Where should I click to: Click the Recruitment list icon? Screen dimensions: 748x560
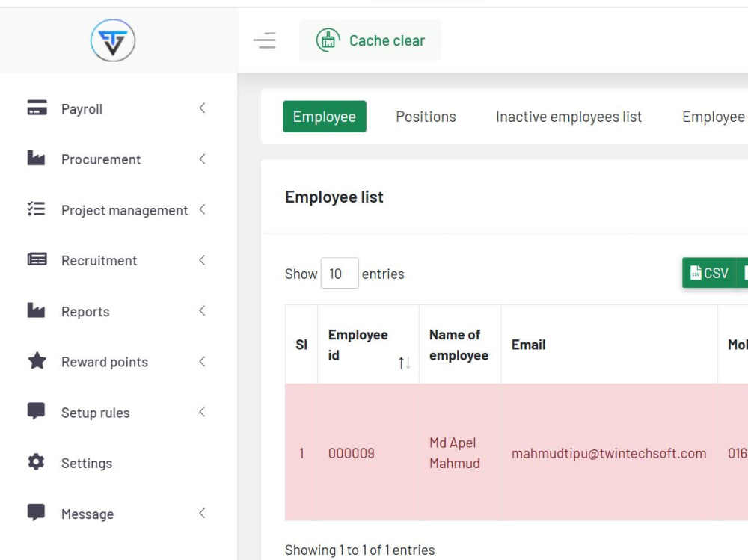tap(37, 259)
